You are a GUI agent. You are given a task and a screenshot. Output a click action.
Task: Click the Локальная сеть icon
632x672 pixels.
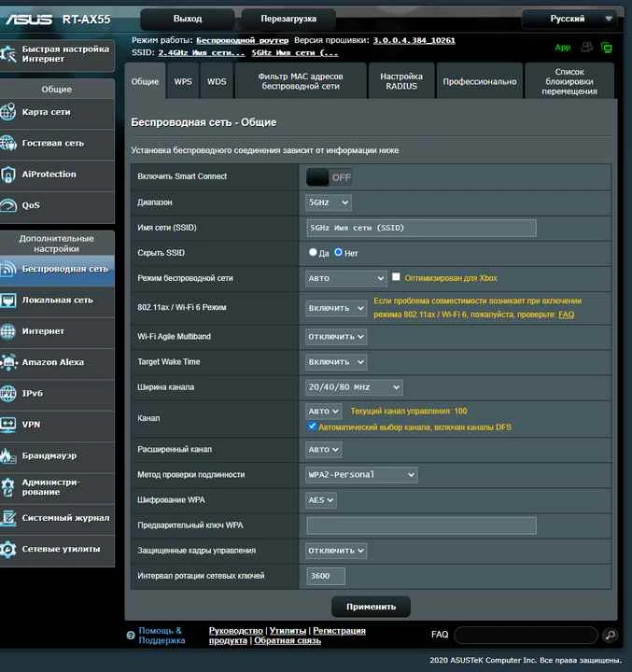coord(7,300)
